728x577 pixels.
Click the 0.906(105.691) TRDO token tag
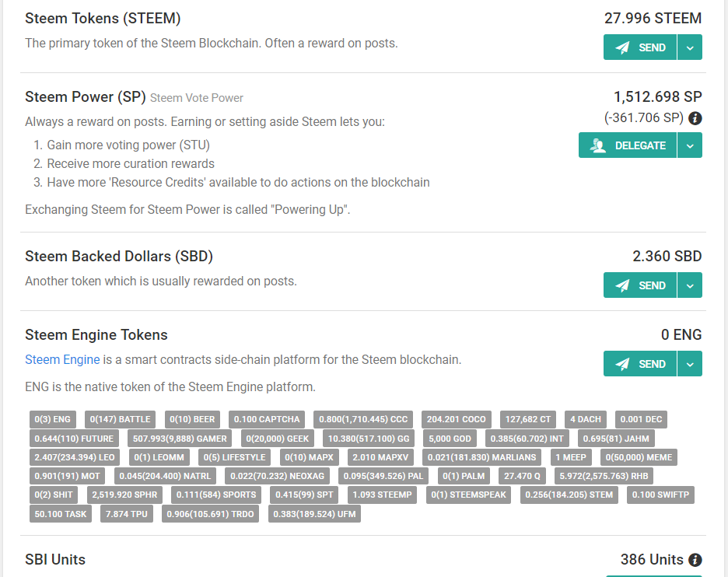[x=210, y=514]
